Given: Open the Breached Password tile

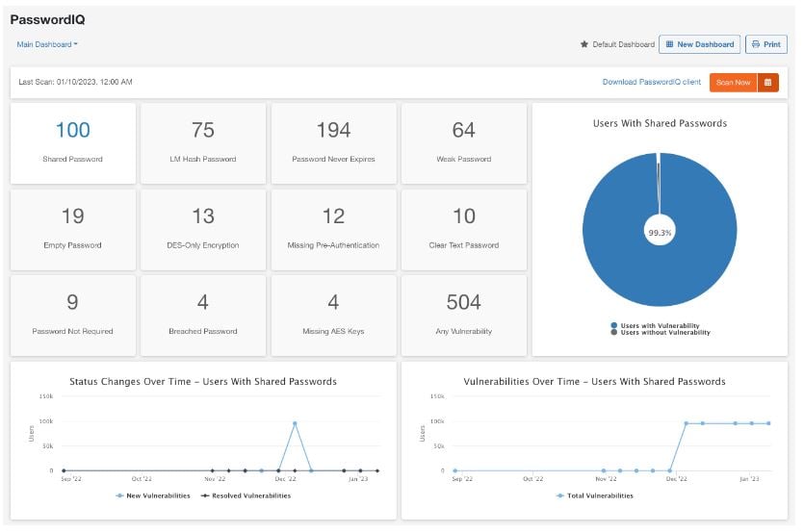Looking at the screenshot, I should (202, 314).
